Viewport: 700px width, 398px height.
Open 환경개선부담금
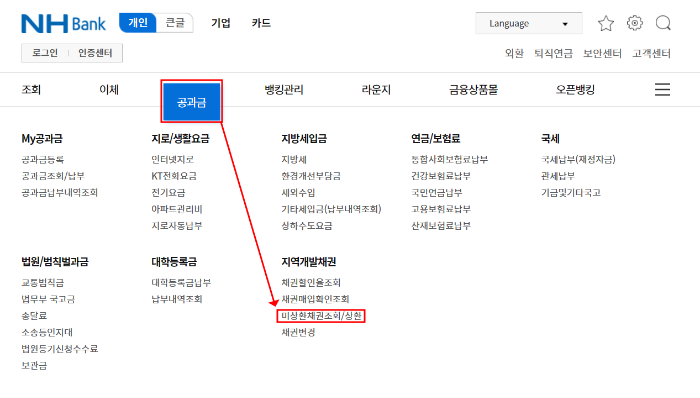pyautogui.click(x=311, y=176)
